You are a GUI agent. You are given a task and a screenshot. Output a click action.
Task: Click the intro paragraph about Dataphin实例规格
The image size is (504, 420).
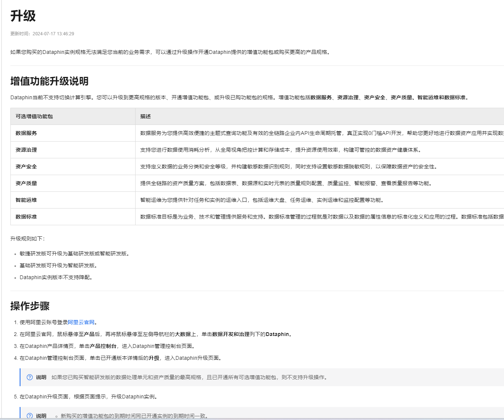[x=171, y=52]
